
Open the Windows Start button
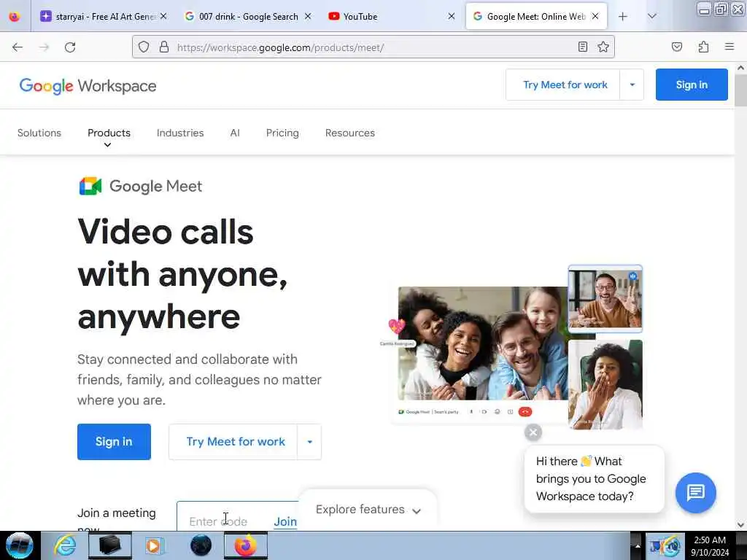pyautogui.click(x=19, y=545)
